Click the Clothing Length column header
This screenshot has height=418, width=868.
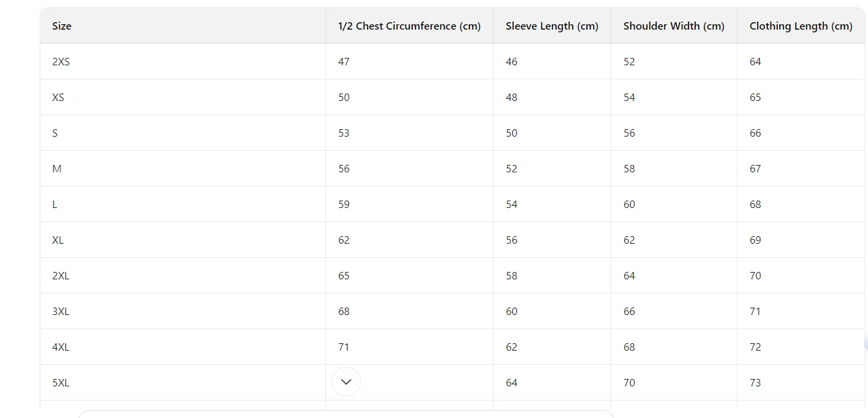(x=801, y=26)
